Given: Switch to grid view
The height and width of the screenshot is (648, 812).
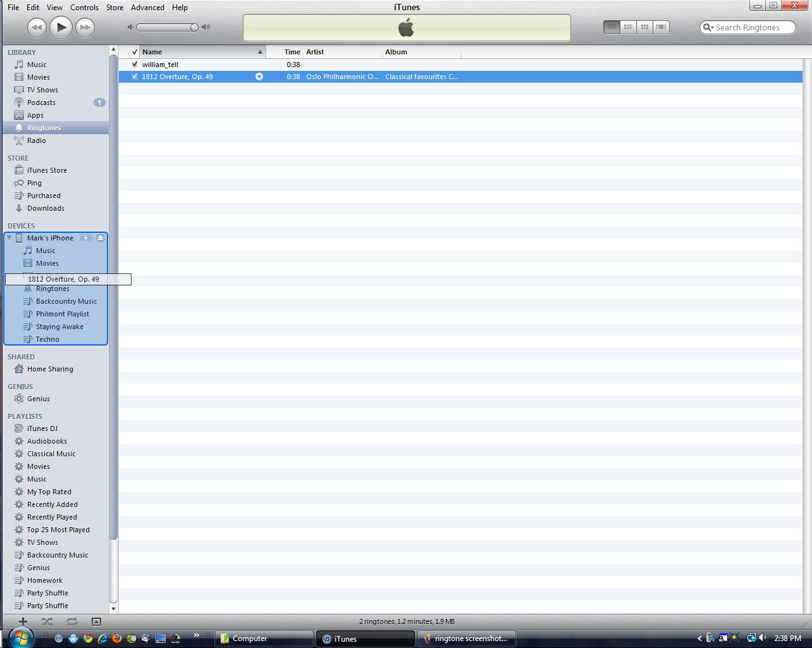Looking at the screenshot, I should (x=644, y=27).
